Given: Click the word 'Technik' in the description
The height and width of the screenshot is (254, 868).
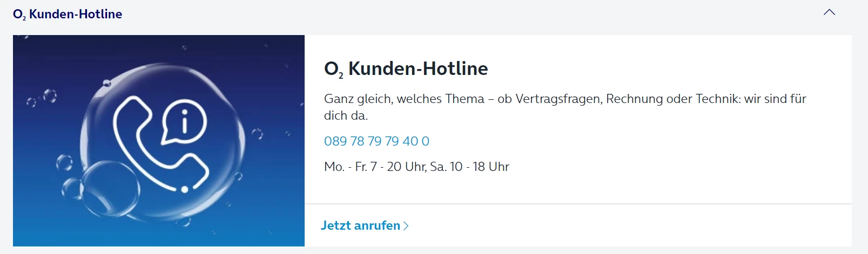Looking at the screenshot, I should tap(718, 99).
